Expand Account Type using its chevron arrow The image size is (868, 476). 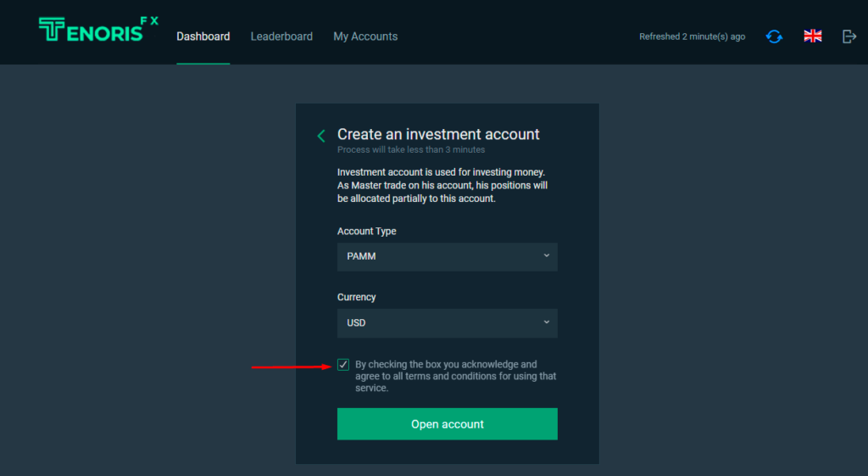pos(546,255)
